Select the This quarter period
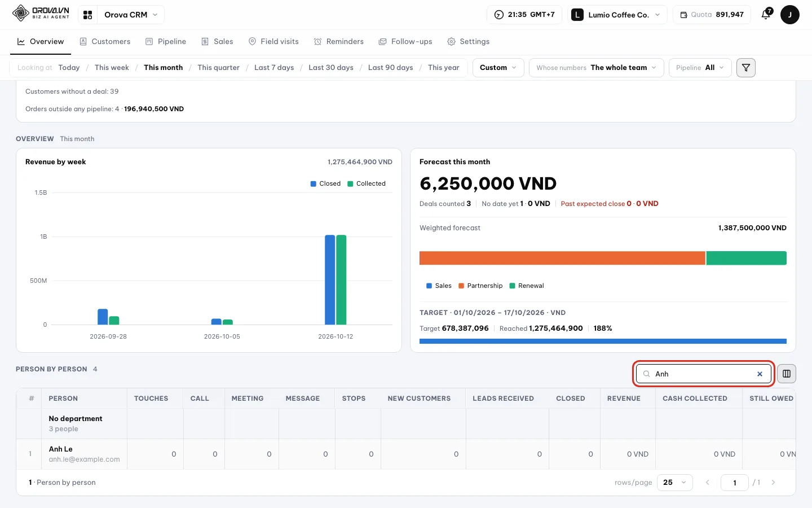 click(218, 68)
